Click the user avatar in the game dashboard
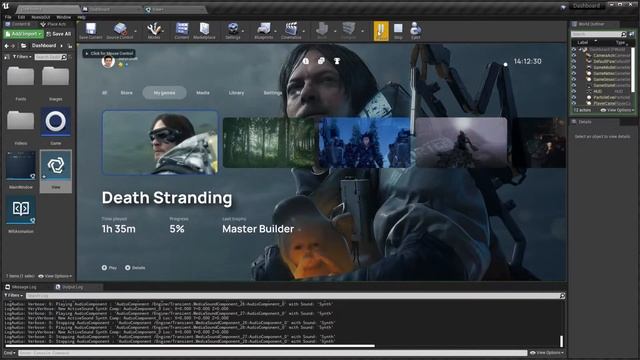 pyautogui.click(x=108, y=62)
